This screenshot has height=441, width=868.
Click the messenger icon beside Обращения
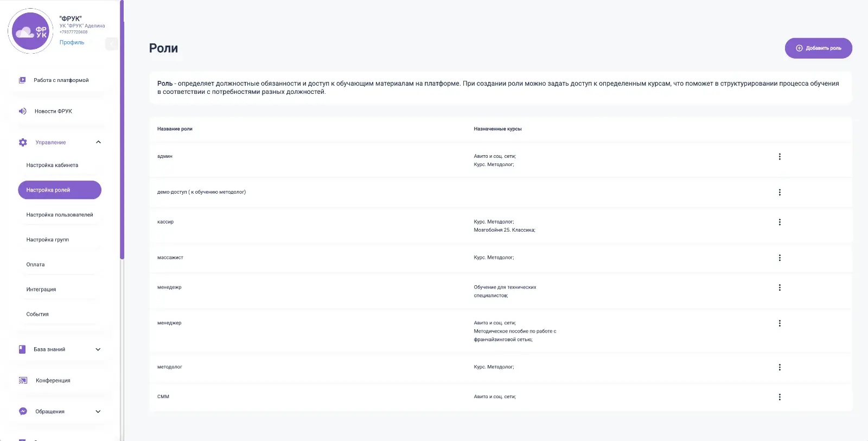point(23,411)
